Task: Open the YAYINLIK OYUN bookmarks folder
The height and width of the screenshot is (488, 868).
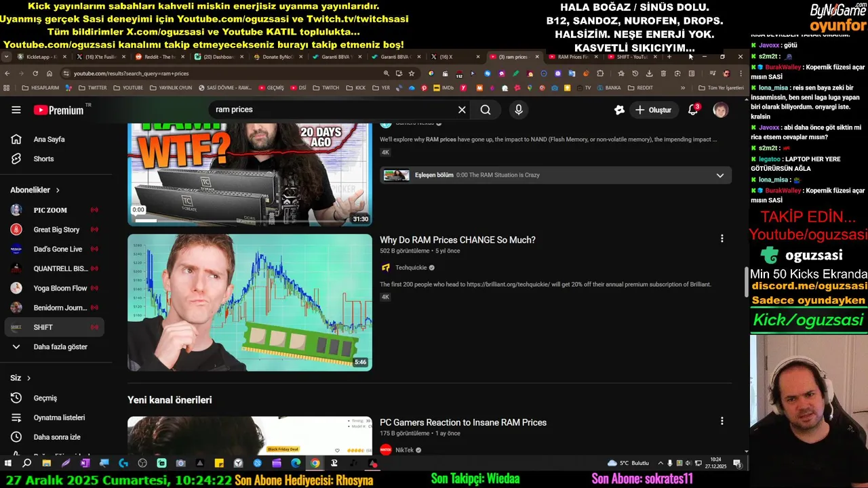Action: pyautogui.click(x=170, y=87)
